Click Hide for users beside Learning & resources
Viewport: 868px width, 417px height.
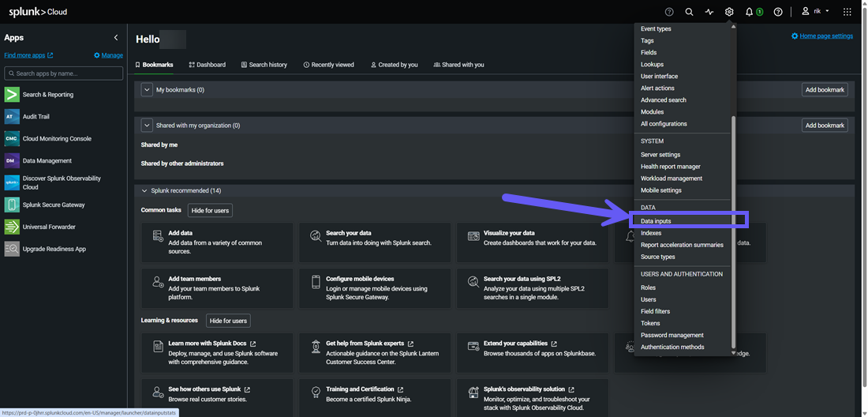[228, 321]
